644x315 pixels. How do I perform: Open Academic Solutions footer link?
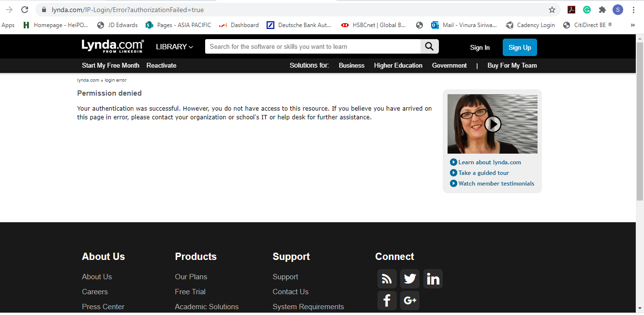coord(207,307)
